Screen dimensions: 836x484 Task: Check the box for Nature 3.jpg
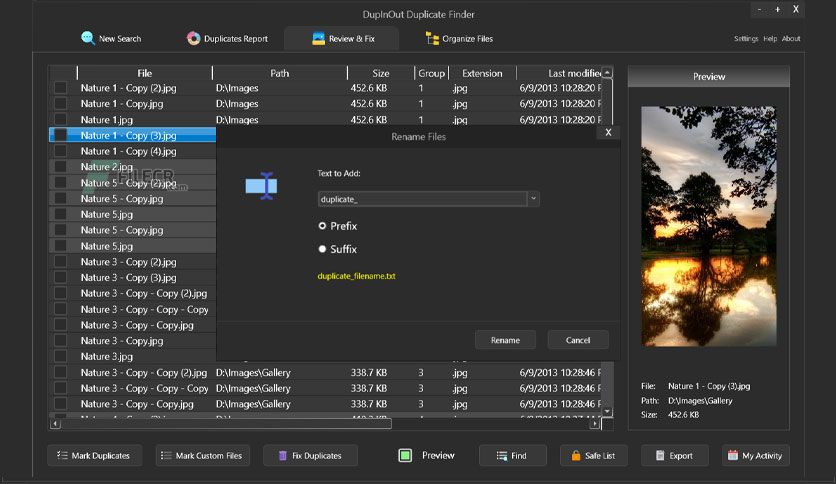pyautogui.click(x=60, y=356)
